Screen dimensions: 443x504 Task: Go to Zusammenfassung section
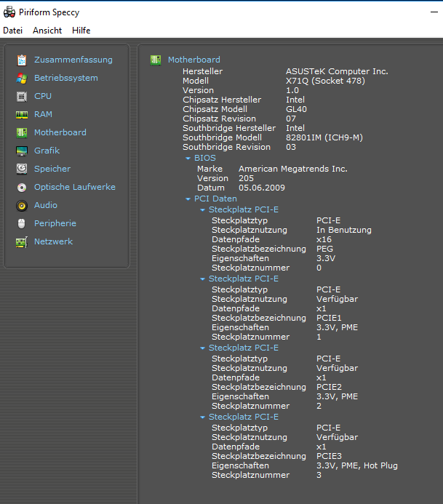point(73,60)
